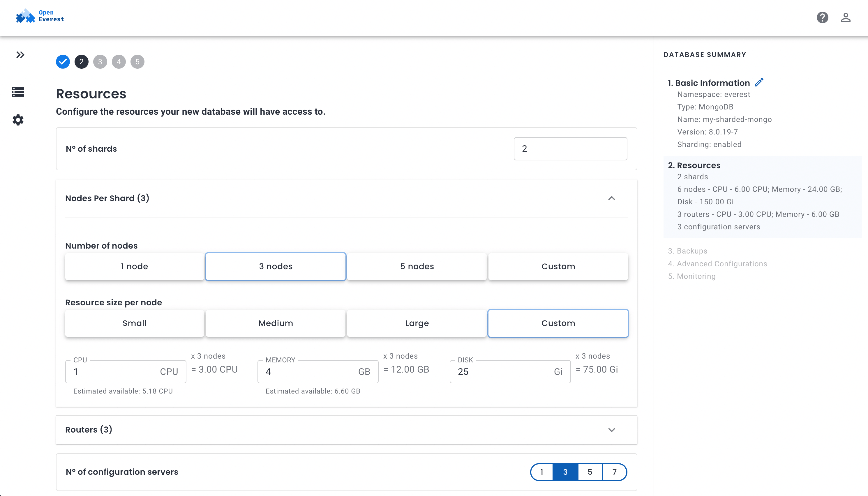Click the CPU value input field
This screenshot has height=496, width=868.
[x=126, y=372]
